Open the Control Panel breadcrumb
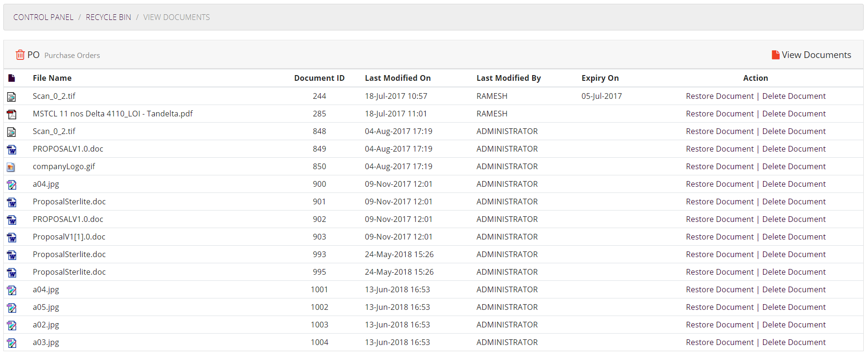868x355 pixels. point(43,17)
